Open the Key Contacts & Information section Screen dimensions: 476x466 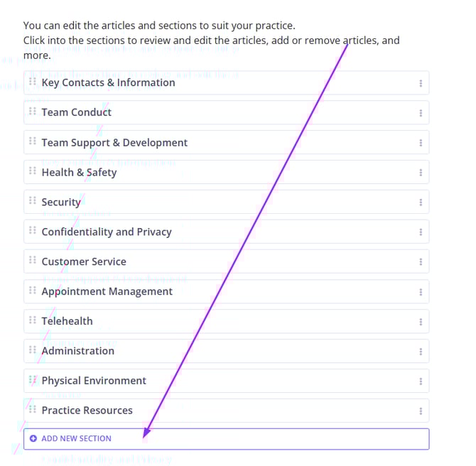[108, 82]
